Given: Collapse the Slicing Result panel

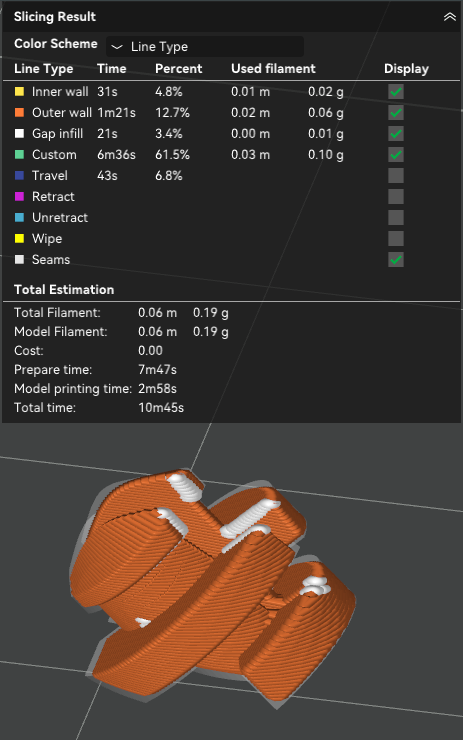Looking at the screenshot, I should pos(449,17).
